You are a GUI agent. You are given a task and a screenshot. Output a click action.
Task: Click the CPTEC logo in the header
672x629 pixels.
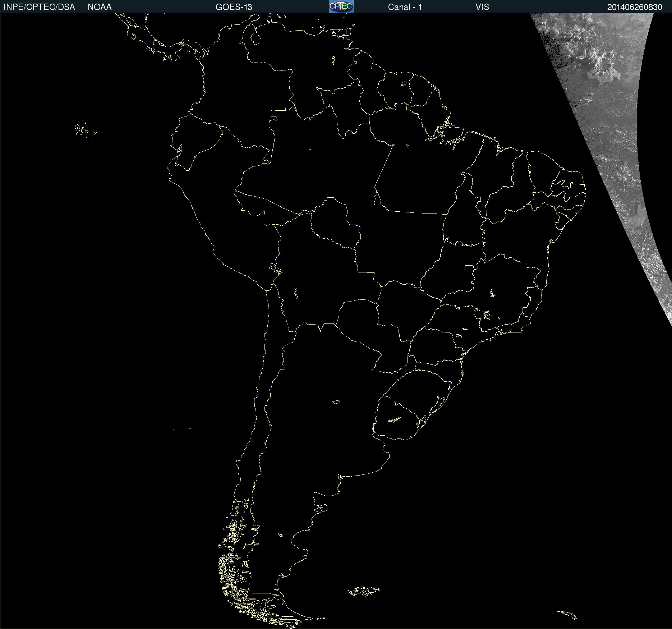pyautogui.click(x=341, y=6)
